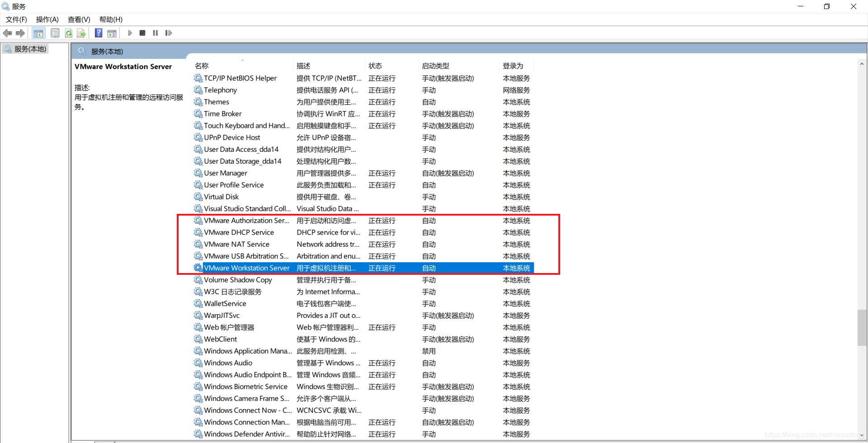Open the Properties toolbar icon
Viewport: 868px width, 443px height.
click(55, 33)
